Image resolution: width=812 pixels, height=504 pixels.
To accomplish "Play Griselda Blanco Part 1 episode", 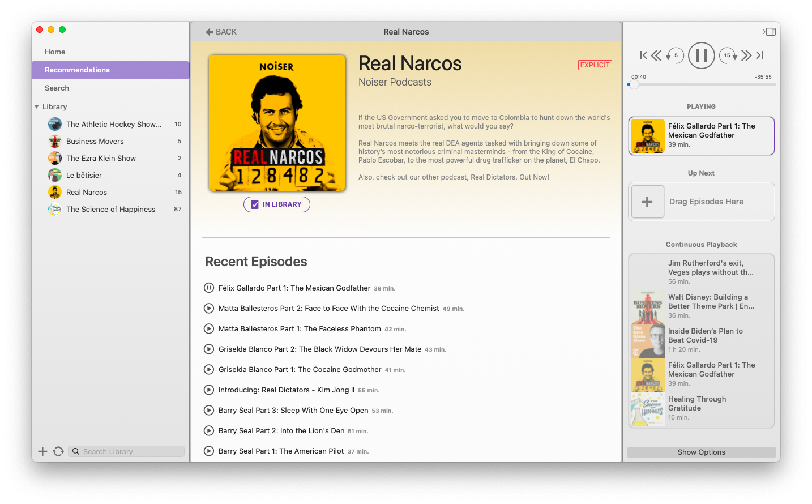I will pyautogui.click(x=209, y=369).
